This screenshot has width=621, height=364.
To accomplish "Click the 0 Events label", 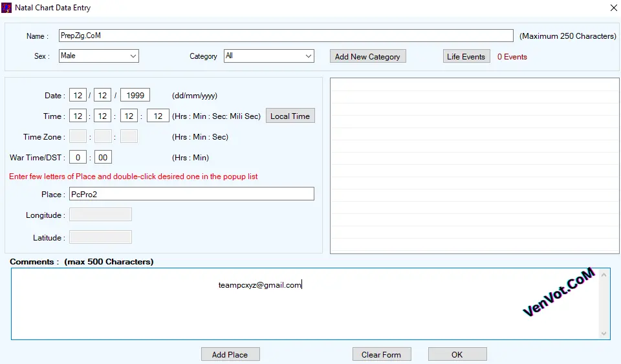I will click(512, 57).
